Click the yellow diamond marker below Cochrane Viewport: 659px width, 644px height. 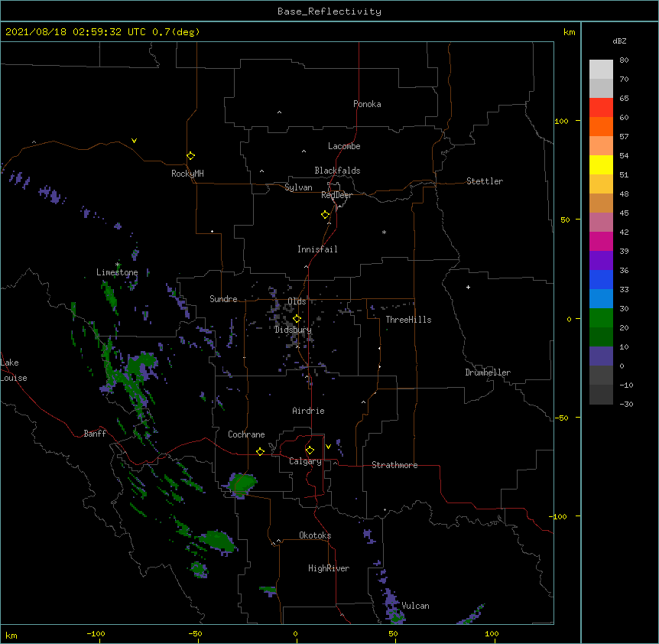tap(260, 451)
